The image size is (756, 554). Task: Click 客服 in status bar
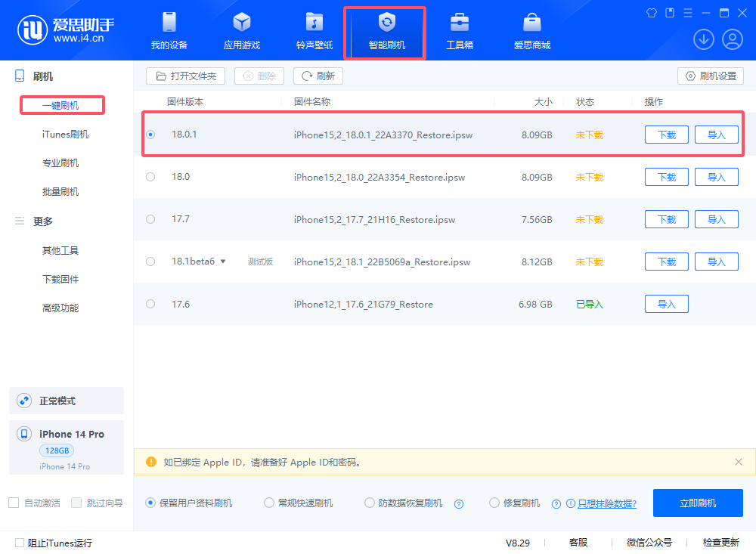(578, 543)
